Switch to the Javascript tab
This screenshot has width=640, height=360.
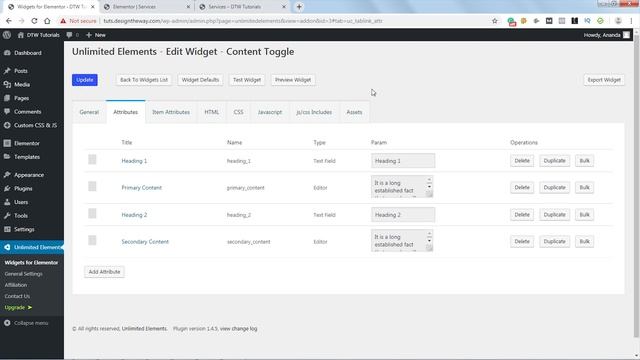click(x=270, y=112)
